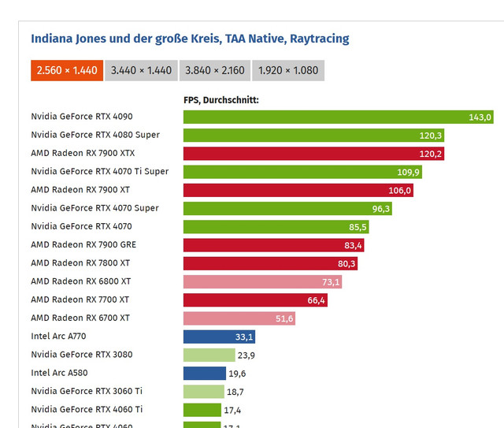Select the Nvidia GeForce RTX 4060 Ti label
504x428 pixels.
[87, 410]
